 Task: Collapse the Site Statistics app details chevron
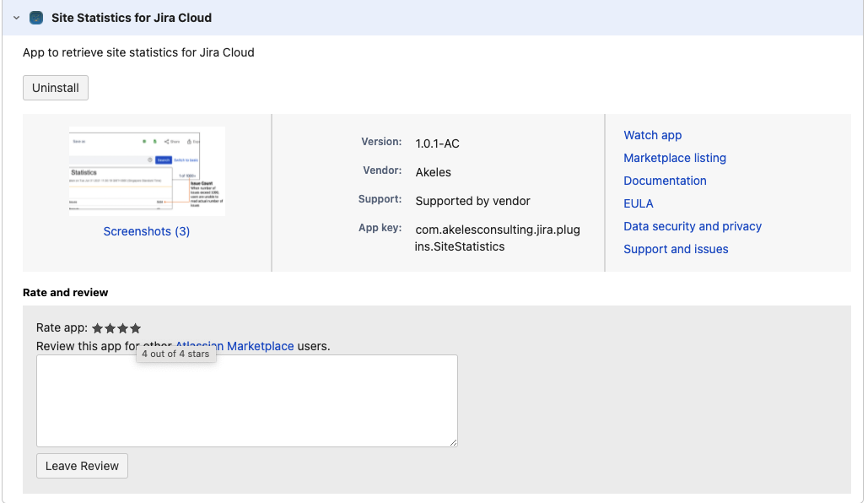[16, 18]
